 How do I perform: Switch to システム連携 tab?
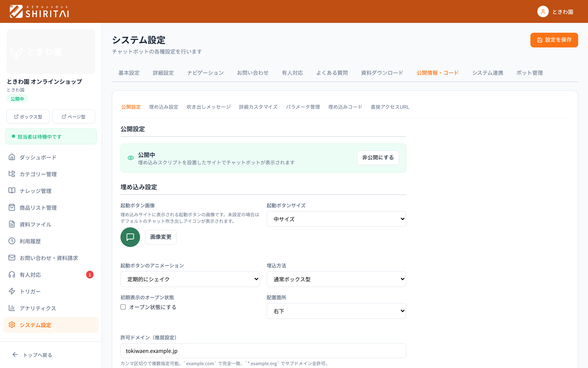click(487, 73)
